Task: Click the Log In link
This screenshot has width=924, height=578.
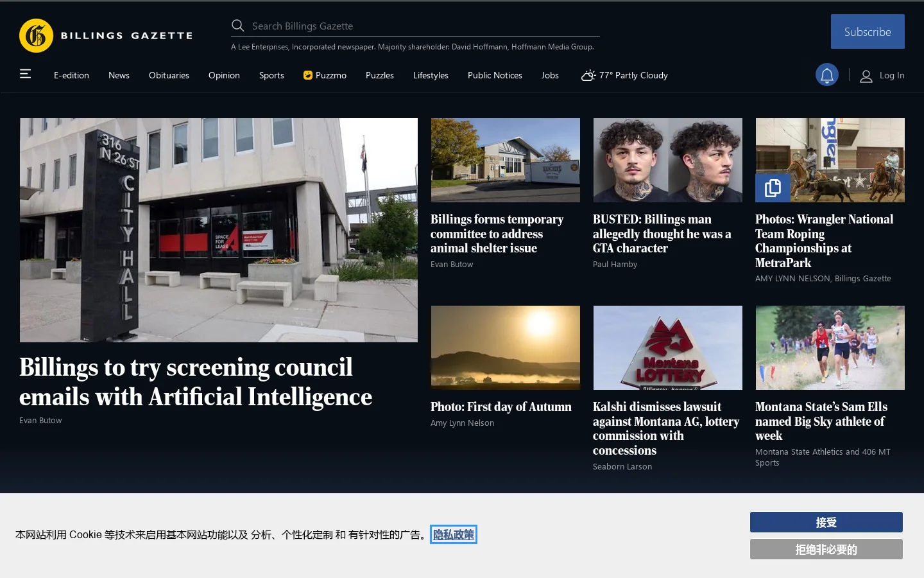Action: [892, 75]
